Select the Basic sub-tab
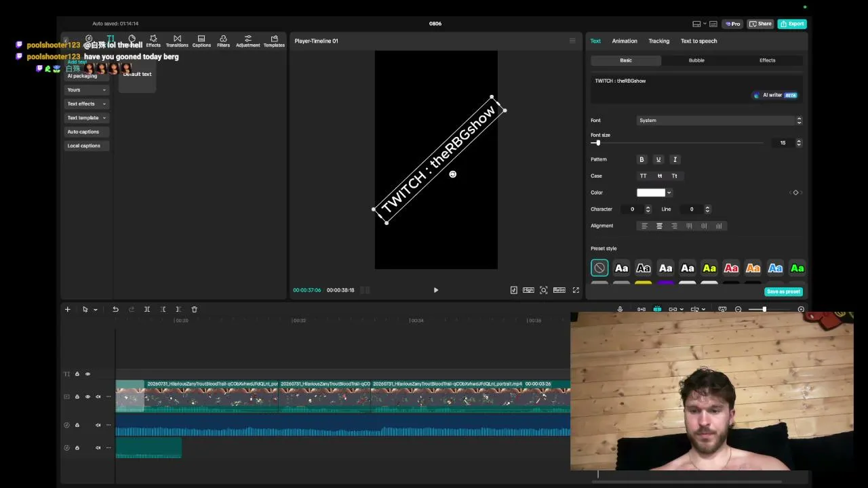Screen dimensions: 868x488 (x=626, y=60)
